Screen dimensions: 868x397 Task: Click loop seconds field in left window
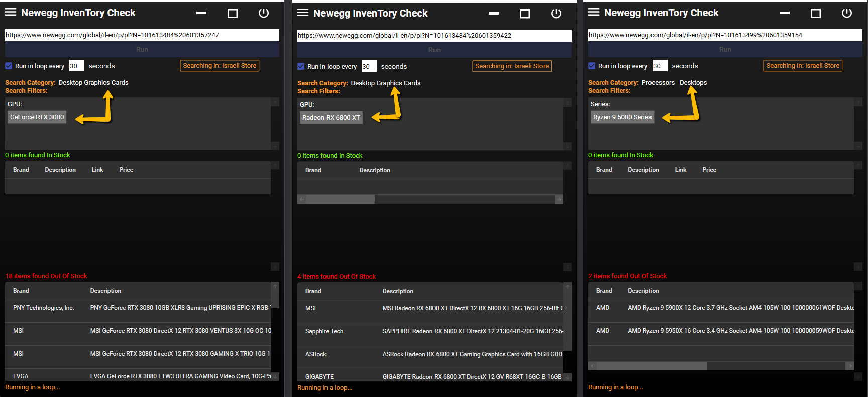click(x=76, y=66)
